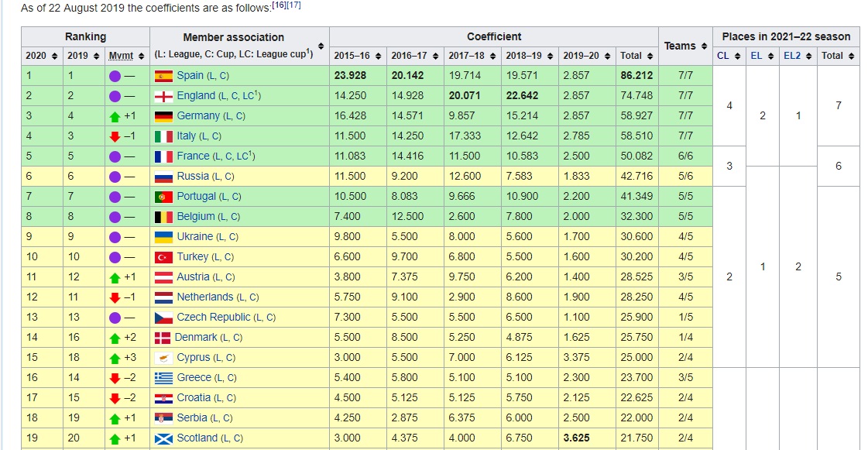868x450 pixels.
Task: Click the Czech Republic flag icon
Action: (163, 318)
